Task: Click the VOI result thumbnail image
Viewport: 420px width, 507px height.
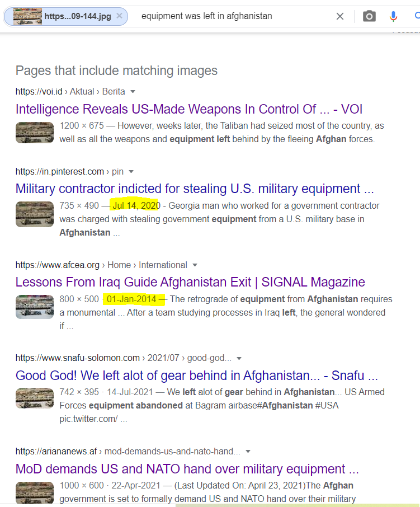Action: click(35, 133)
